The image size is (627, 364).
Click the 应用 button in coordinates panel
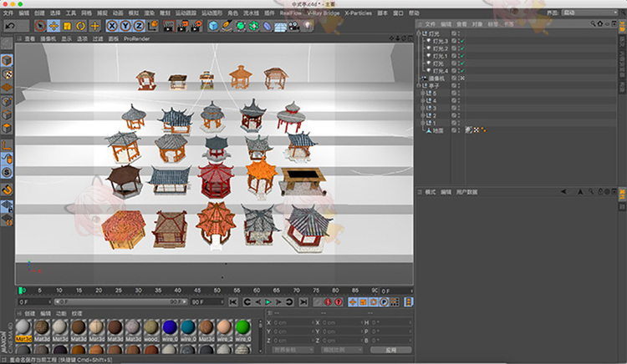390,351
